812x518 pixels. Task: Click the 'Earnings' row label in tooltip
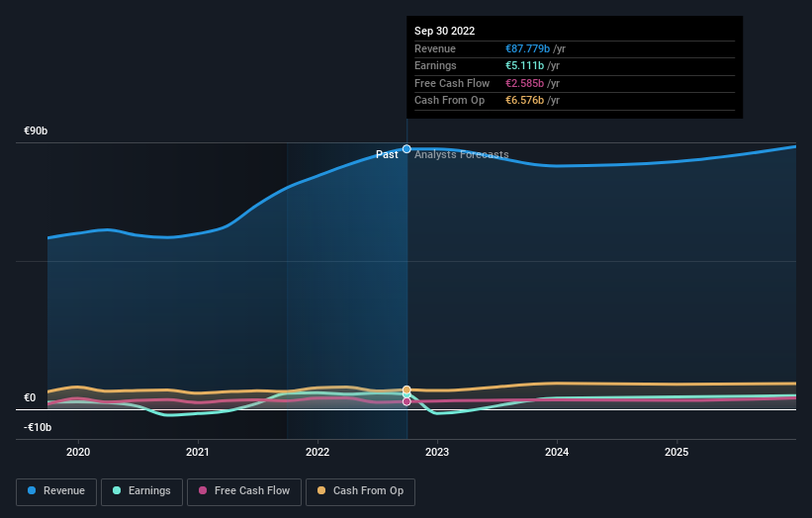tap(435, 65)
